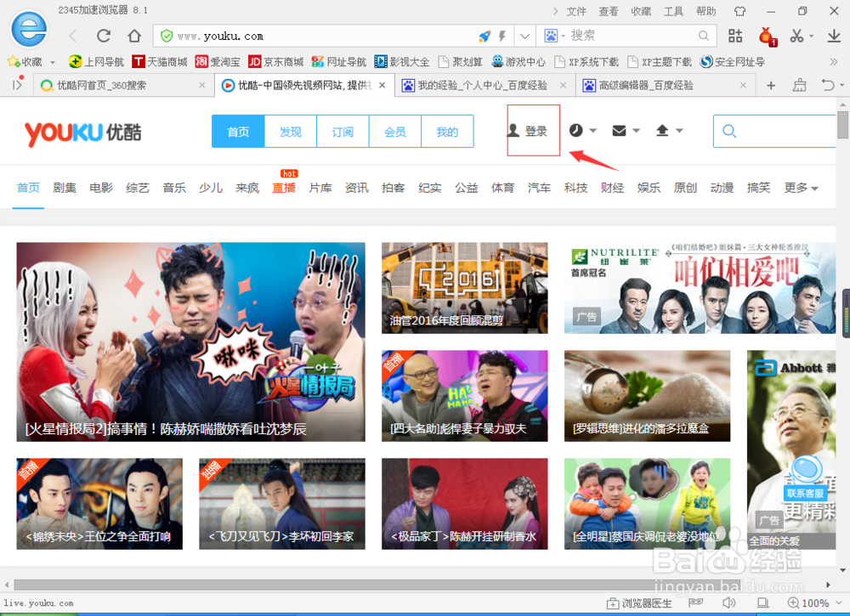Expand bookmarks bar overflow chevron

pyautogui.click(x=834, y=62)
